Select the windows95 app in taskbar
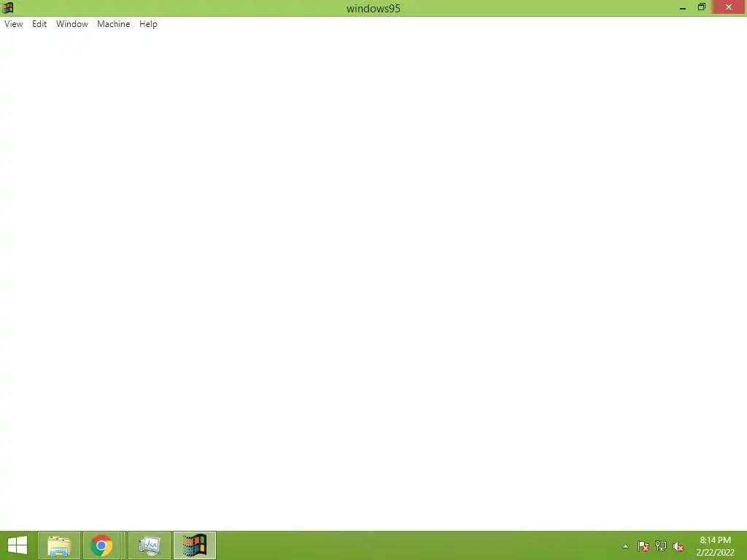Image resolution: width=747 pixels, height=560 pixels. 194,545
